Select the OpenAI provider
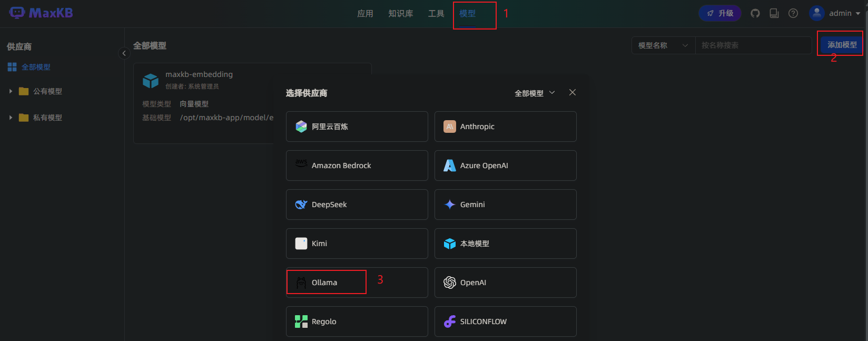This screenshot has width=868, height=341. (505, 282)
